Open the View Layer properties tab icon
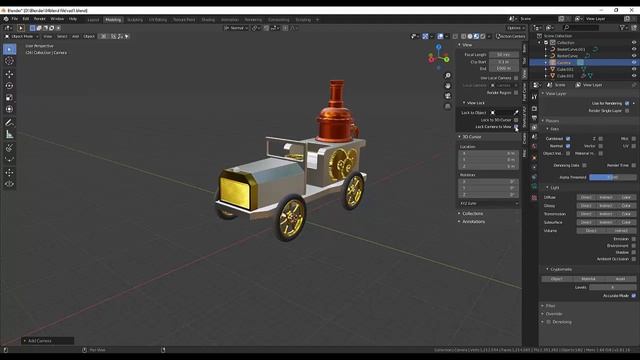This screenshot has height=360, width=640. pyautogui.click(x=534, y=127)
